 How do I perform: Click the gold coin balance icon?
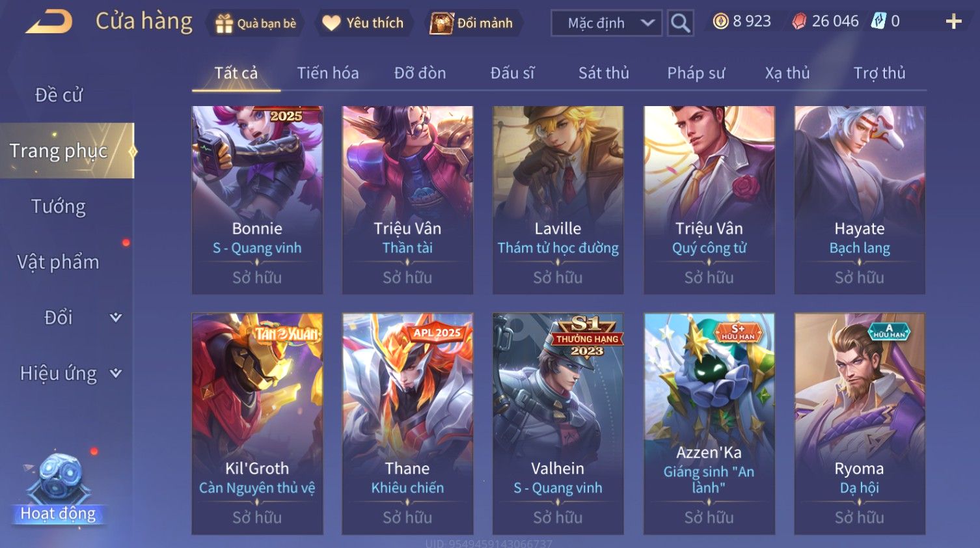coord(720,21)
